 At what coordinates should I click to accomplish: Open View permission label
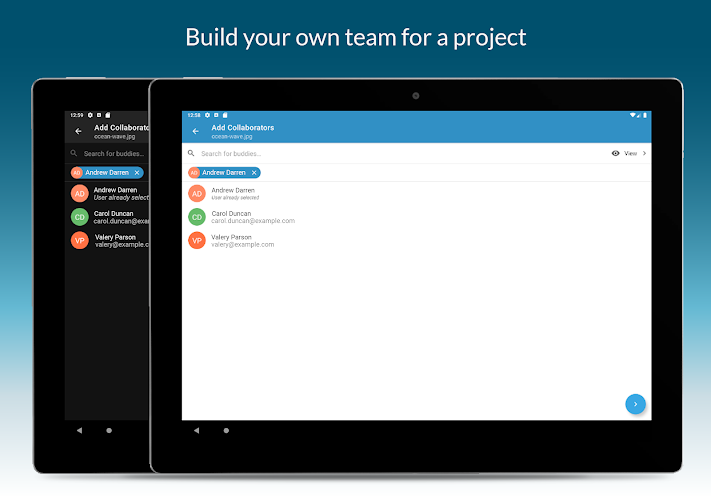click(630, 153)
